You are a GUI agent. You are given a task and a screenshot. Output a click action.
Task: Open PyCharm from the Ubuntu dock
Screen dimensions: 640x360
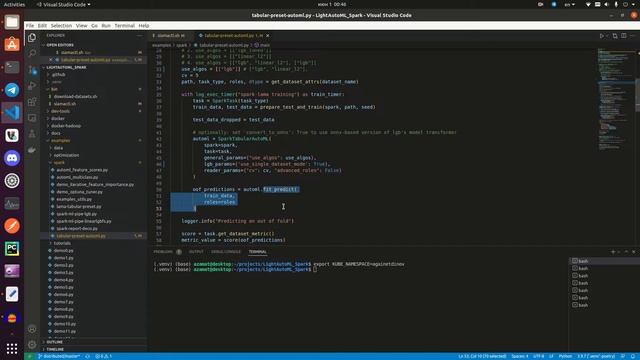12,249
